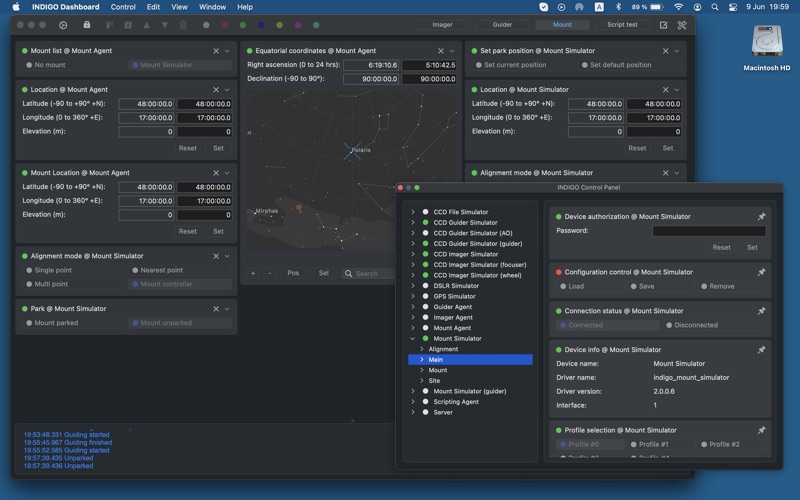Expand the CCD File Simulator tree node
Screen dimensions: 800x500
pos(413,212)
